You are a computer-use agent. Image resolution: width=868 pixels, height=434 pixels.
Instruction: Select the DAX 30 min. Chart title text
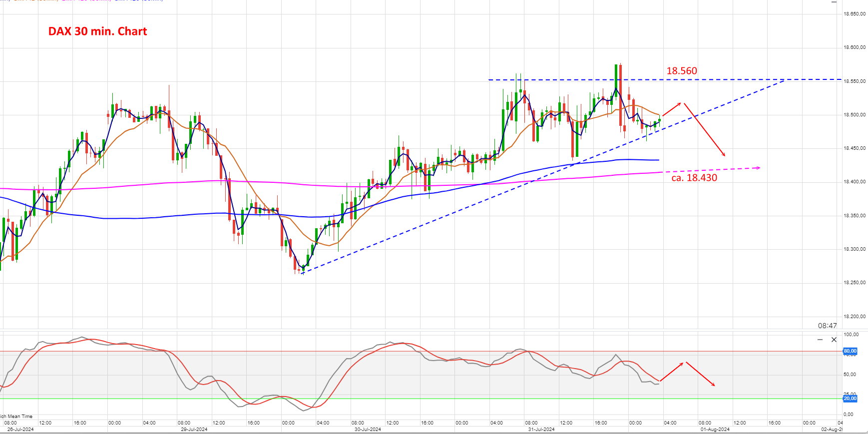coord(97,31)
